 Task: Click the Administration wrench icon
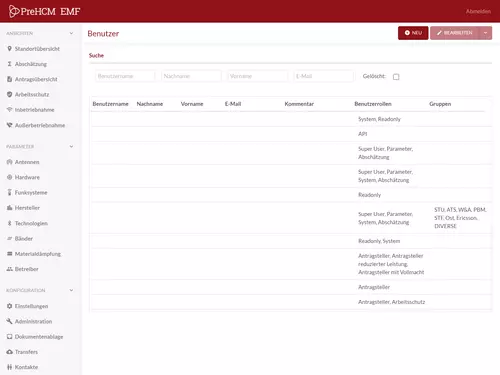tap(9, 321)
